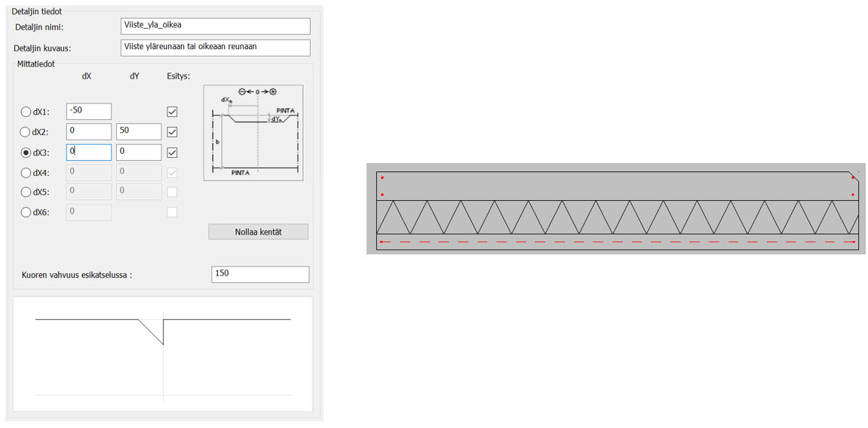Click the detail profile preview panel
The width and height of the screenshot is (868, 428).
click(x=163, y=354)
